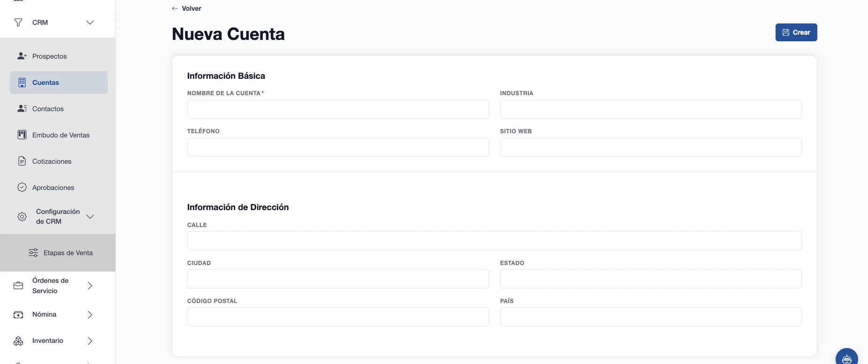
Task: Click the Ciudad input field
Action: (338, 279)
